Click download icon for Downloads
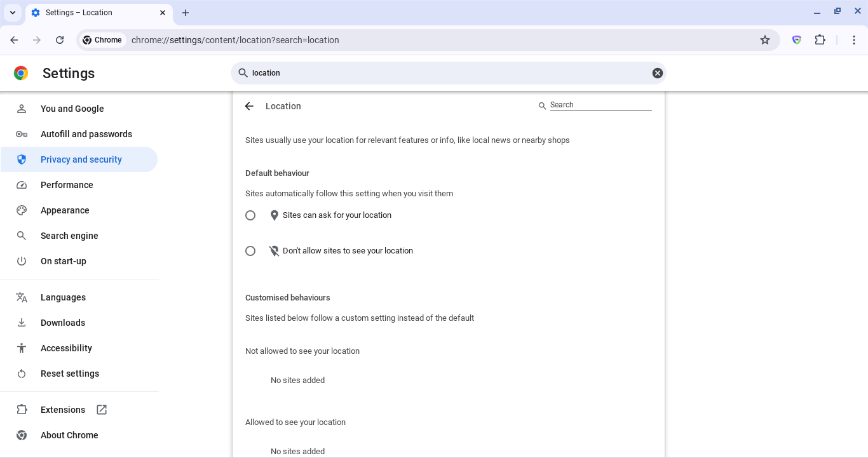This screenshot has height=458, width=868. tap(22, 323)
